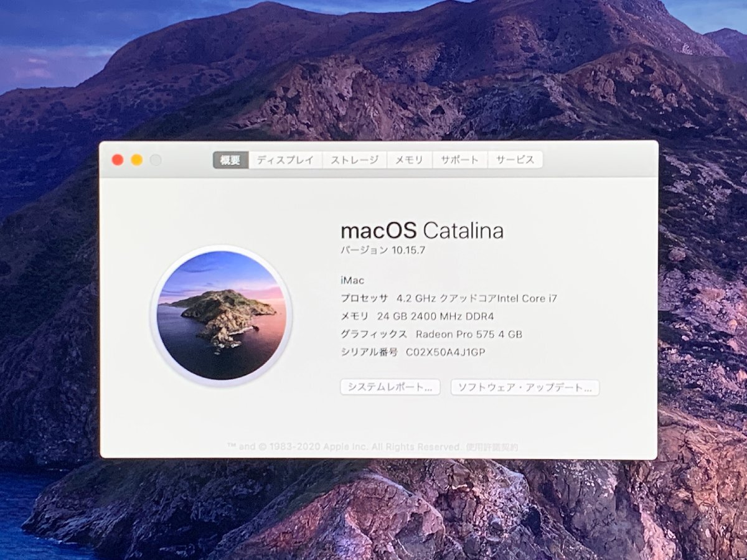Go to the サービス tab
The image size is (747, 560).
[x=515, y=160]
